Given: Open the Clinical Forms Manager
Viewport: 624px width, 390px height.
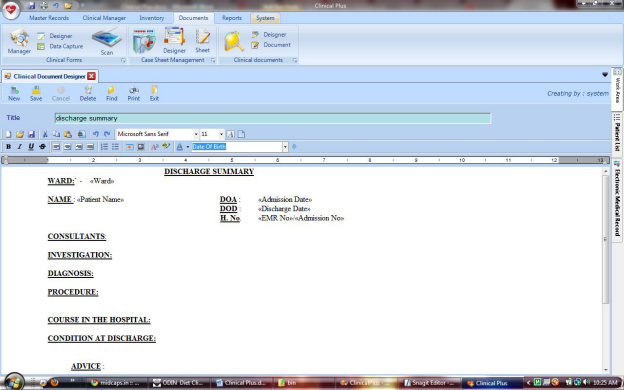Looking at the screenshot, I should pos(19,42).
